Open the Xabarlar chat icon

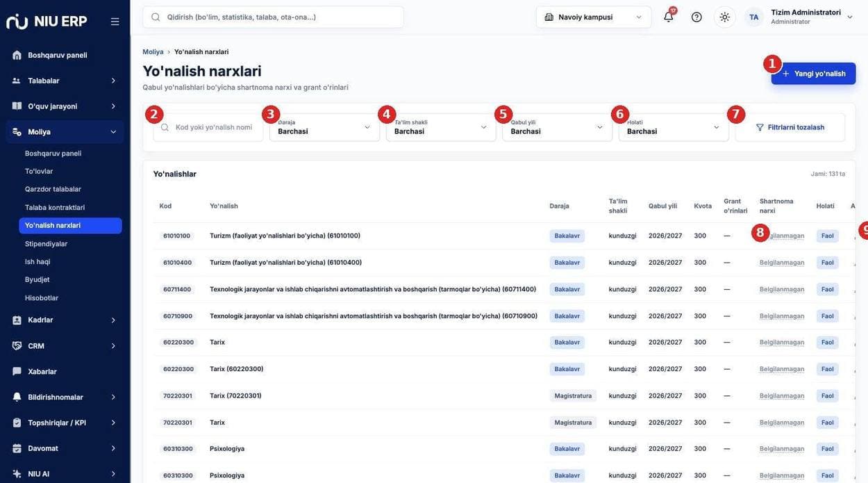click(x=17, y=372)
